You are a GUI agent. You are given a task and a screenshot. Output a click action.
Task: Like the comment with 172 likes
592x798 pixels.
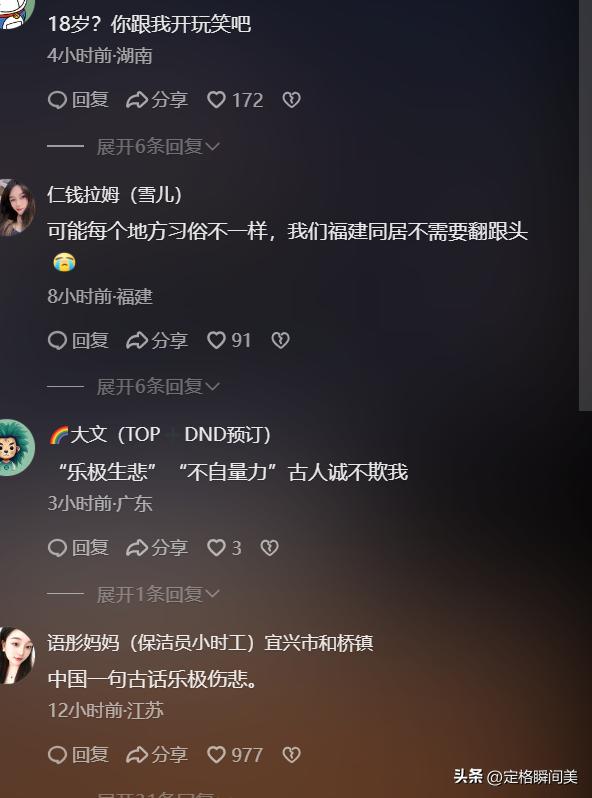235,100
